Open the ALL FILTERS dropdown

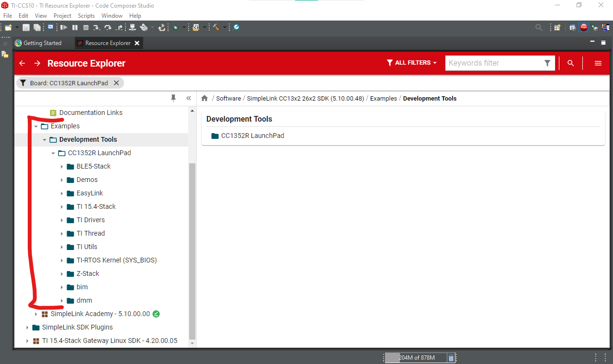tap(412, 63)
